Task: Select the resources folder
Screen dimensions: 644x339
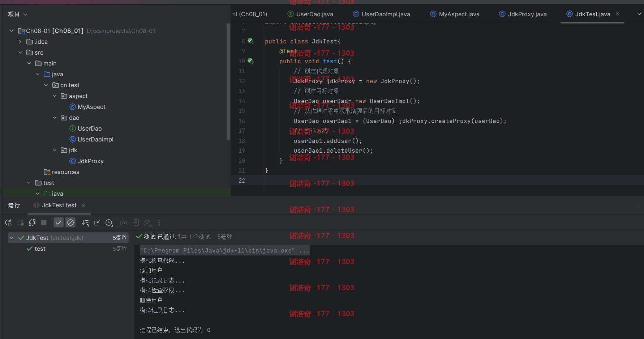Action: point(65,172)
